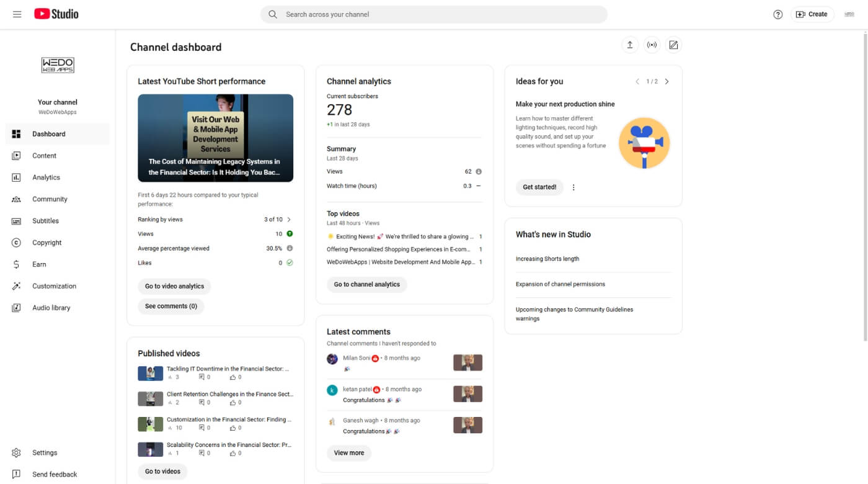
Task: Open video thumbnail beside ketan patel's comment
Action: coord(467,394)
